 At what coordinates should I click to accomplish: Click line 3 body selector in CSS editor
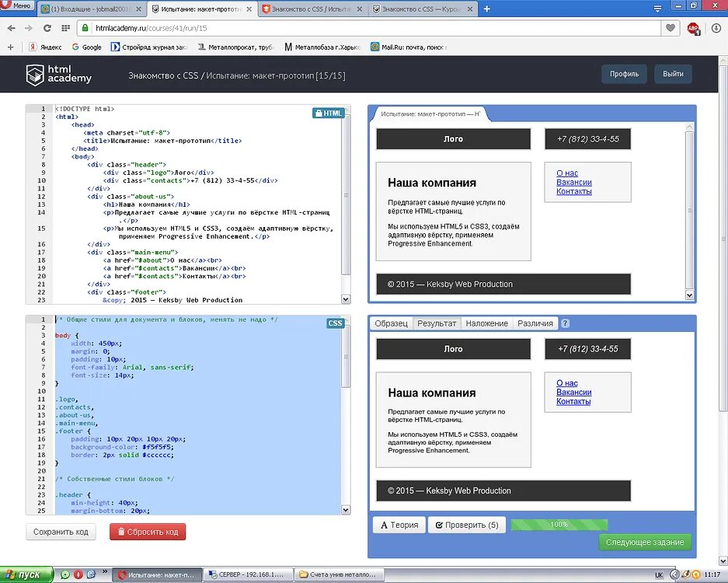(x=63, y=335)
